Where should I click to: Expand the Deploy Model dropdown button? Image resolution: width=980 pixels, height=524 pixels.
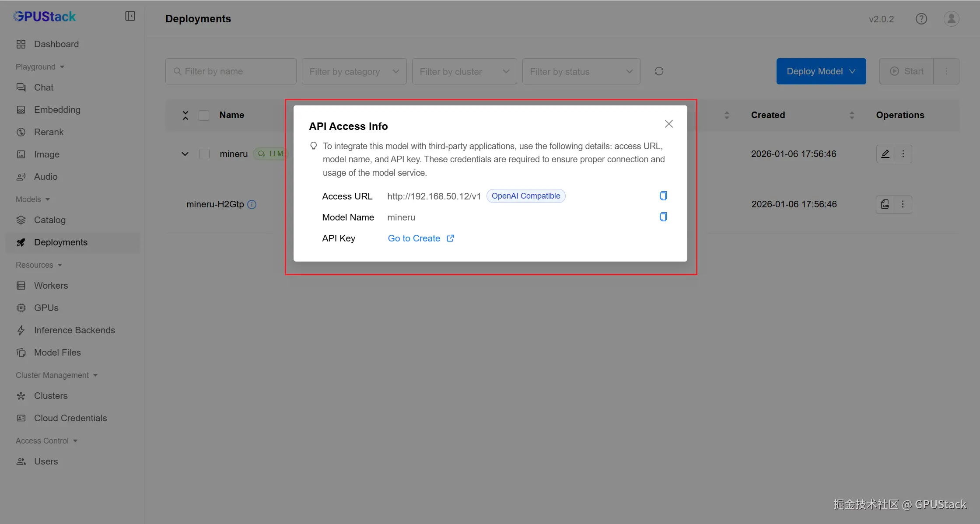[x=821, y=71]
